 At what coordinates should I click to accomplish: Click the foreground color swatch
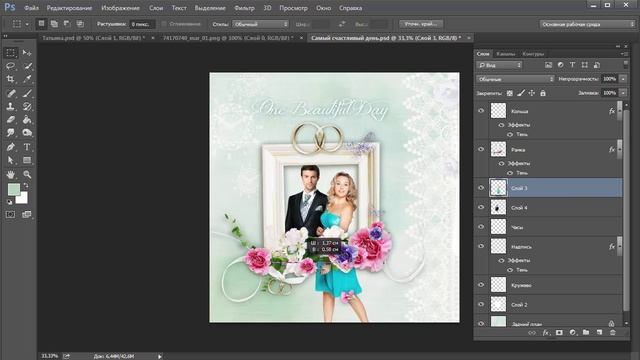click(x=14, y=189)
